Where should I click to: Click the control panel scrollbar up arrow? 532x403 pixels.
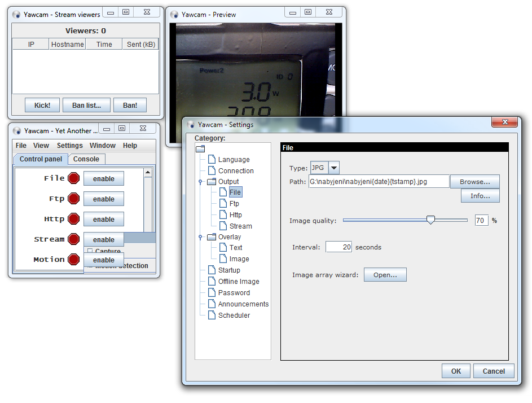[x=148, y=173]
